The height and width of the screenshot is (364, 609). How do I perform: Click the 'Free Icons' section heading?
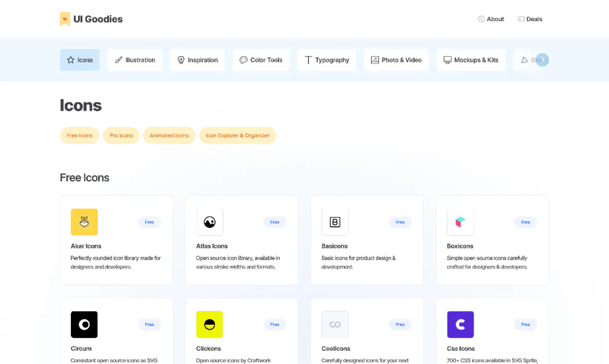pyautogui.click(x=85, y=178)
